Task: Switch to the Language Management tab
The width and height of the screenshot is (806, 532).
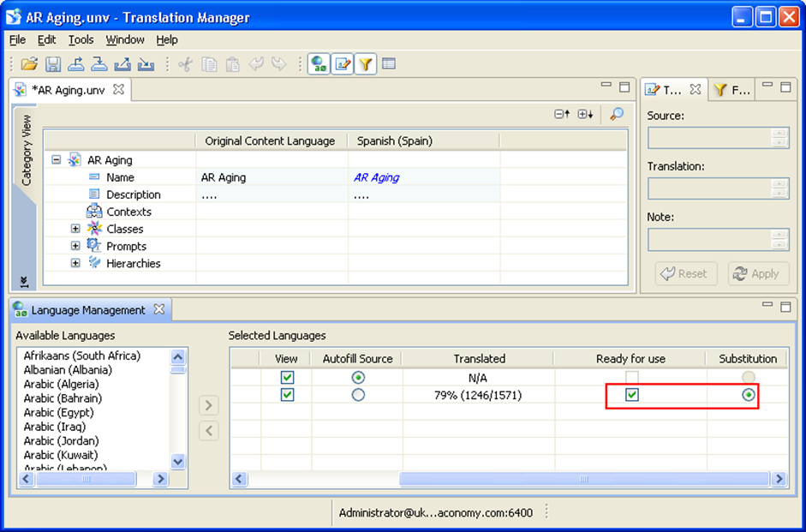Action: point(88,310)
